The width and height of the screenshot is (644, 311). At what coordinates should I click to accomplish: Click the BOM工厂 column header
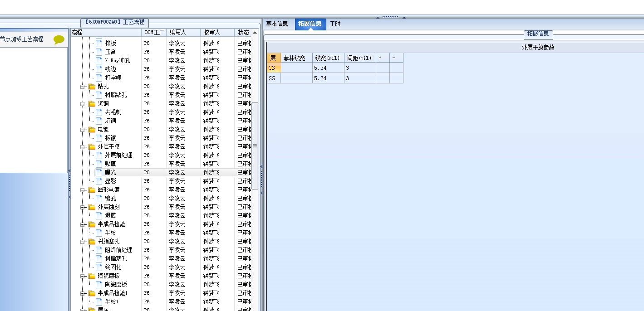(154, 33)
